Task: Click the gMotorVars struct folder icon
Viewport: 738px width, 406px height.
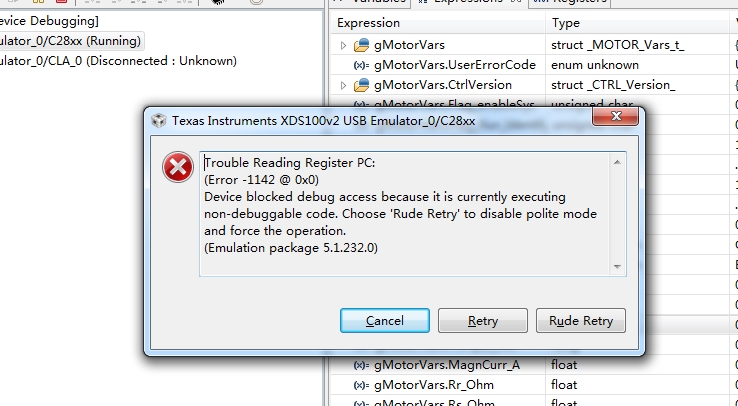Action: (361, 45)
